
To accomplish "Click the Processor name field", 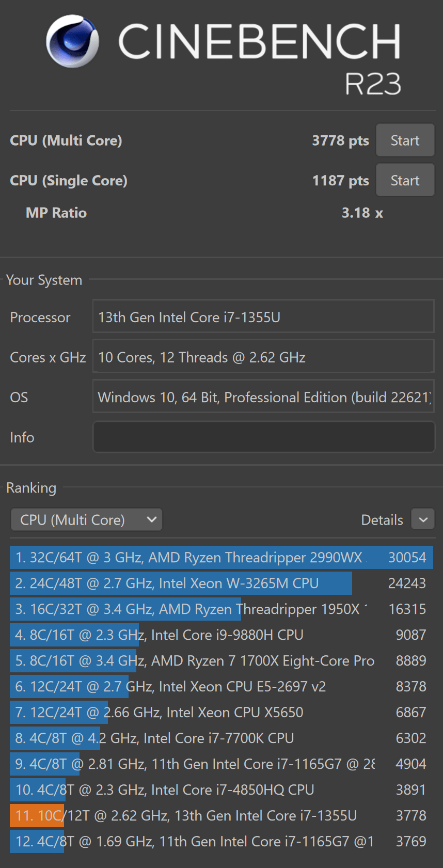I will click(x=263, y=317).
